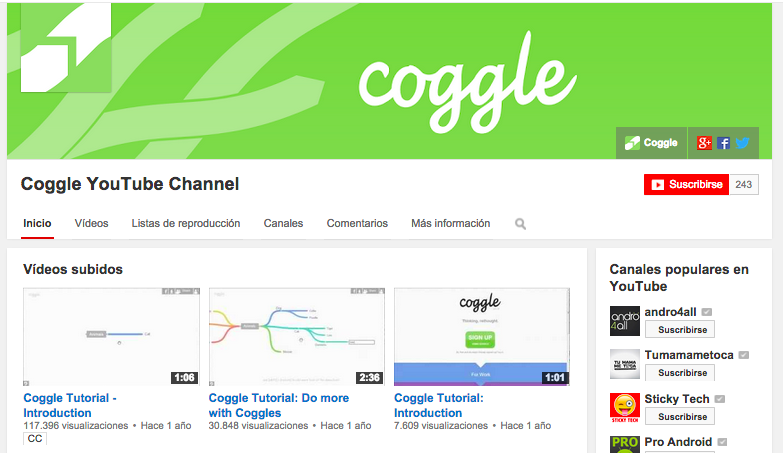Click the 1:01 duration label
Image resolution: width=783 pixels, height=453 pixels.
click(554, 378)
